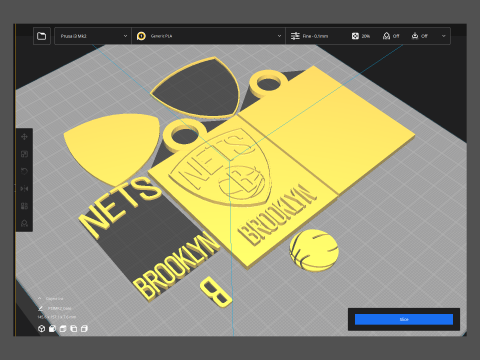Switch to top view
This screenshot has width=480, height=360.
click(63, 329)
